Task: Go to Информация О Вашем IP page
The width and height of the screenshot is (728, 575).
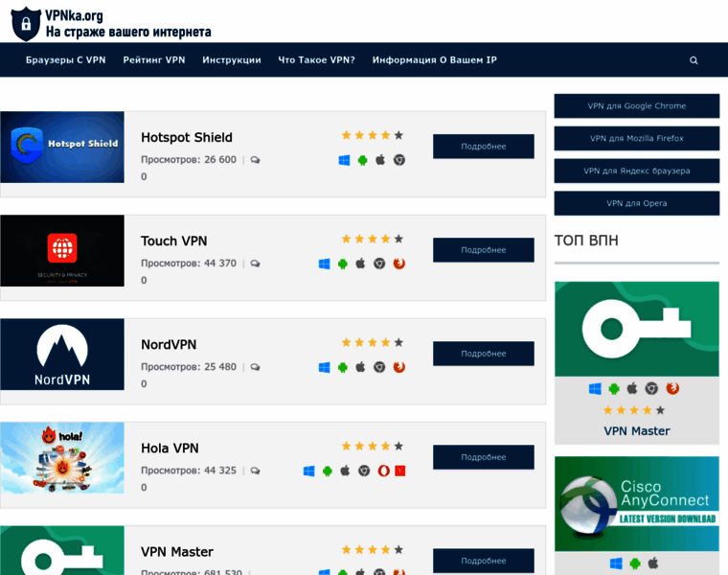Action: point(434,59)
